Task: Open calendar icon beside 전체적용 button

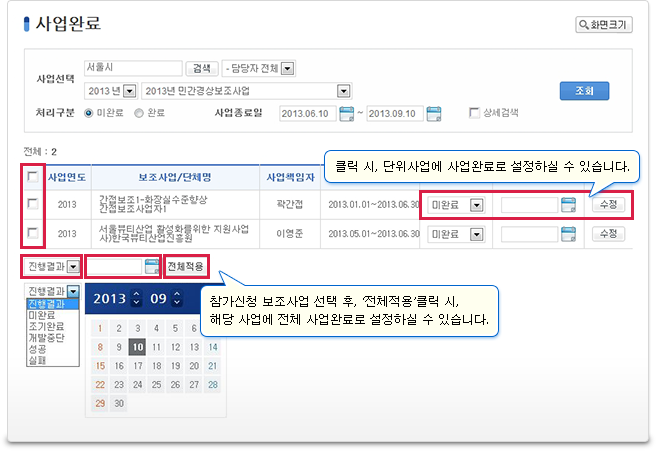Action: coord(152,266)
